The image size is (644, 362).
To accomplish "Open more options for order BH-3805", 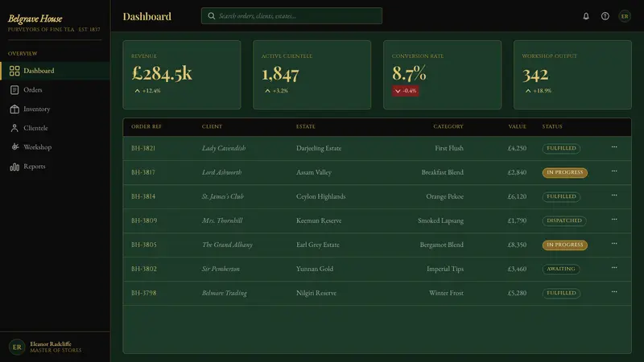I will coord(614,244).
